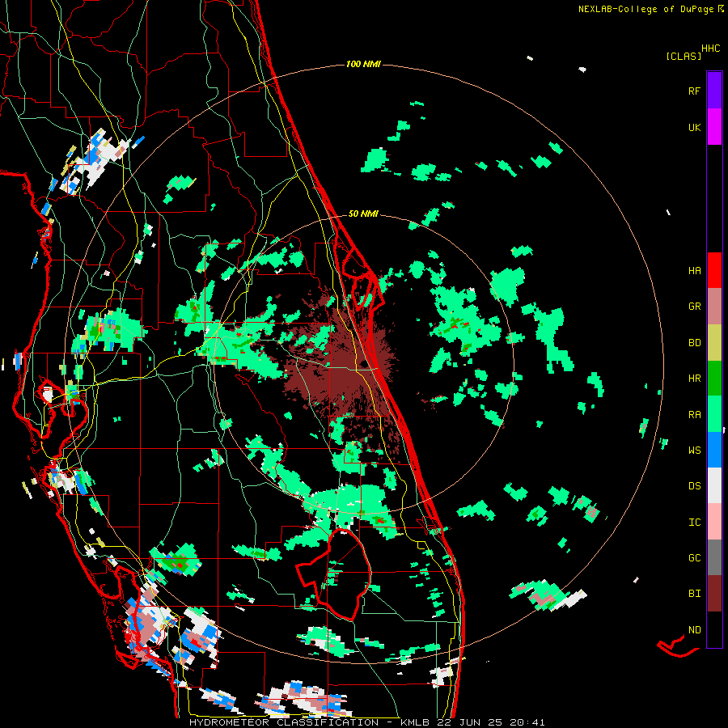
Task: Click the DS legend label
Action: (694, 485)
